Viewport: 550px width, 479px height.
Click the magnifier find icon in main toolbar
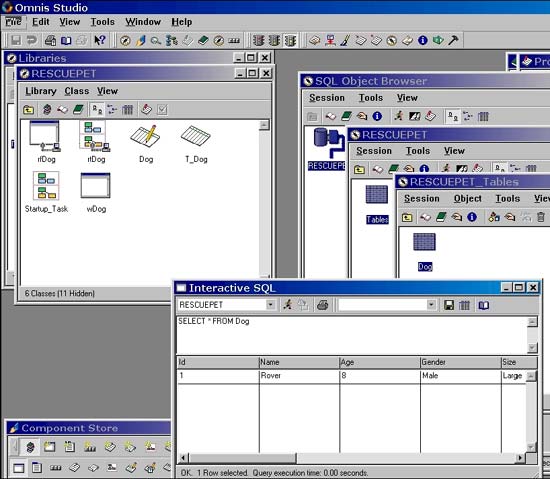156,41
